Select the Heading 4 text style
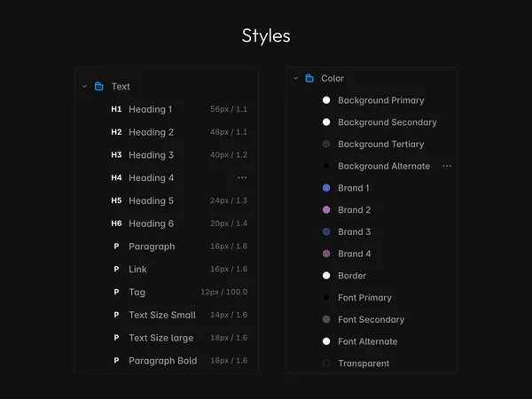The width and height of the screenshot is (532, 399). [151, 178]
